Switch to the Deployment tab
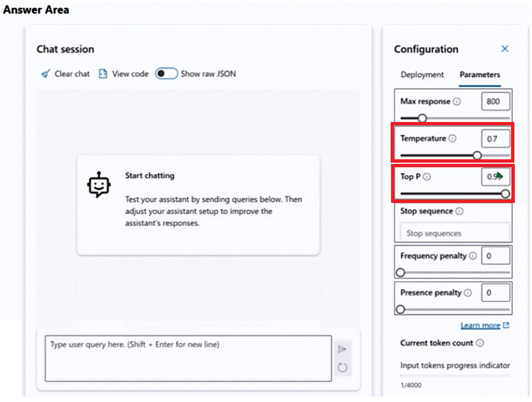 click(x=422, y=75)
